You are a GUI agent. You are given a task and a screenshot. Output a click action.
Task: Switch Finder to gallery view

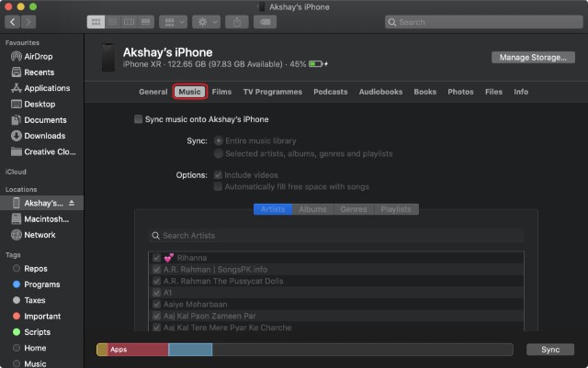pos(145,22)
